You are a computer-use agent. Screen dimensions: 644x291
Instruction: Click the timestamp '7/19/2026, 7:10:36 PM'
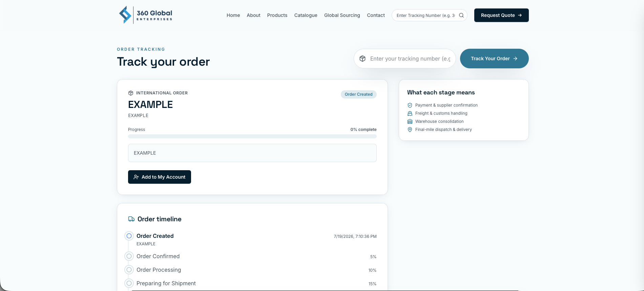355,237
